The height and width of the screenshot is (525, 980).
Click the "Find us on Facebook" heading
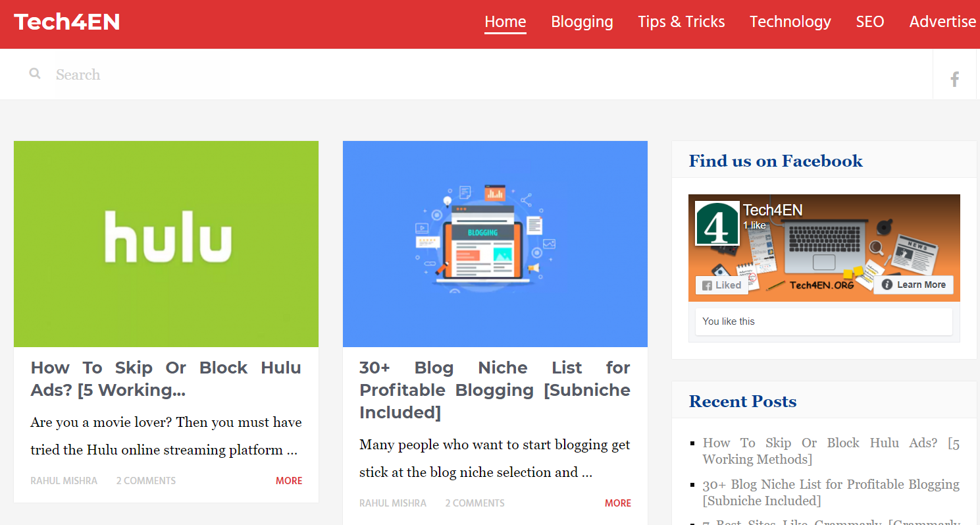775,161
